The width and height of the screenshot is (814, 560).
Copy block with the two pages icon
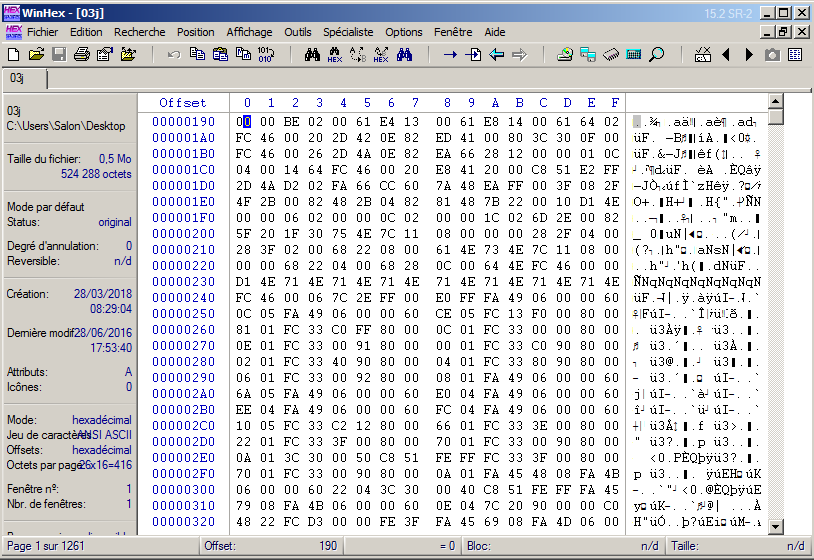coord(197,54)
